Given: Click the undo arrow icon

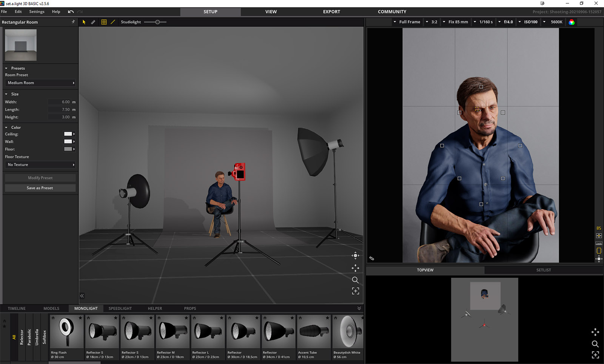Looking at the screenshot, I should pos(71,12).
